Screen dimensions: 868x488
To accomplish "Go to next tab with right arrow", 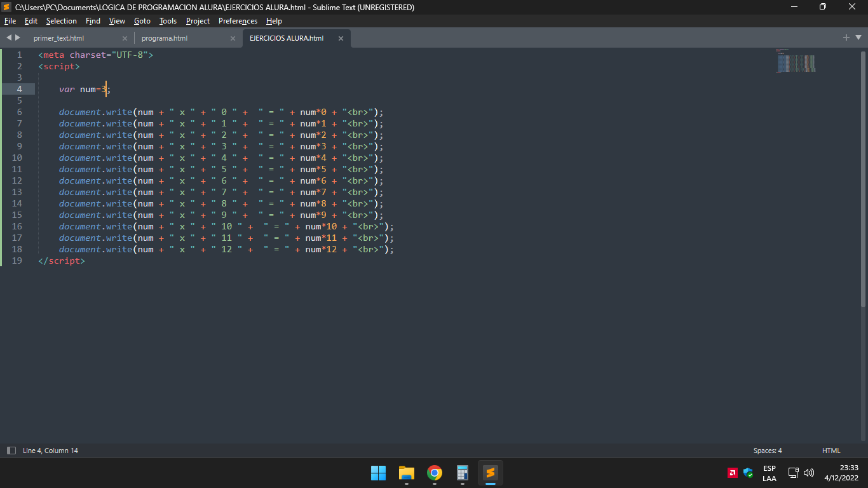I will click(18, 37).
